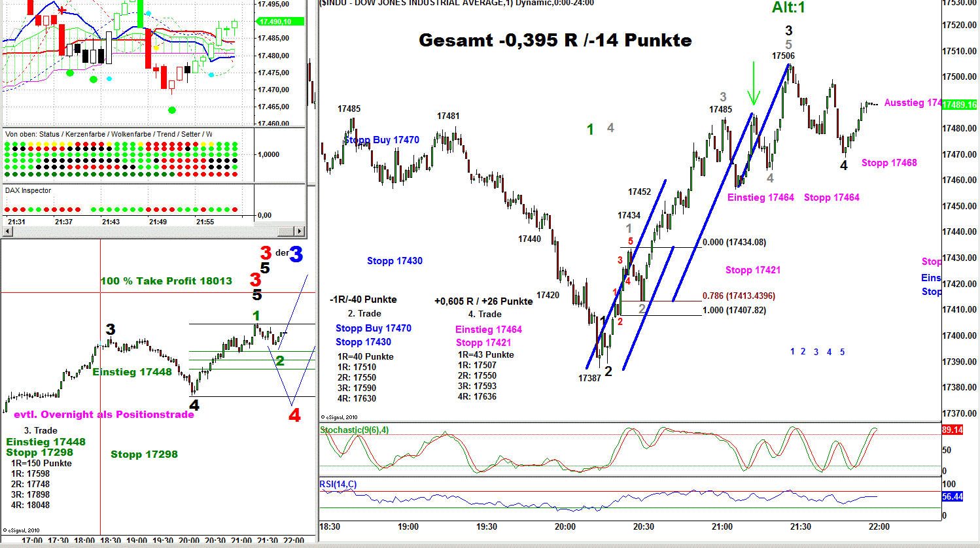Select the blue 'Stopp Buy 17470' chart annotation
The width and height of the screenshot is (980, 548).
(382, 140)
